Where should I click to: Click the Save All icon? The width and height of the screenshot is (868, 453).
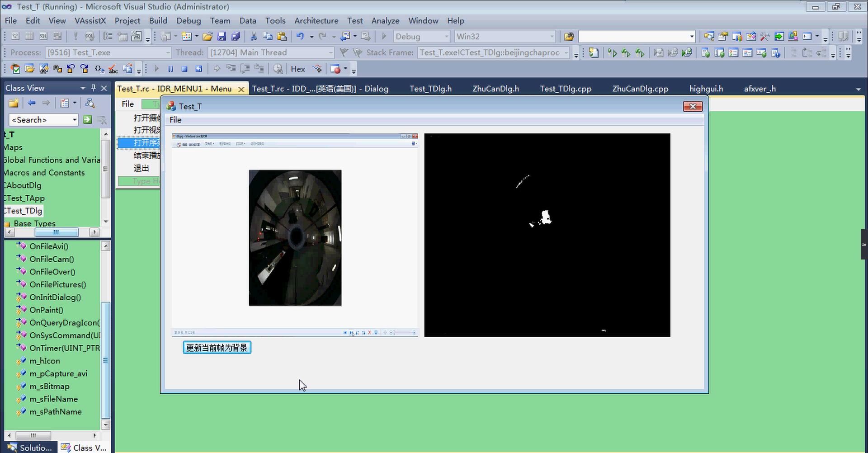coord(236,37)
